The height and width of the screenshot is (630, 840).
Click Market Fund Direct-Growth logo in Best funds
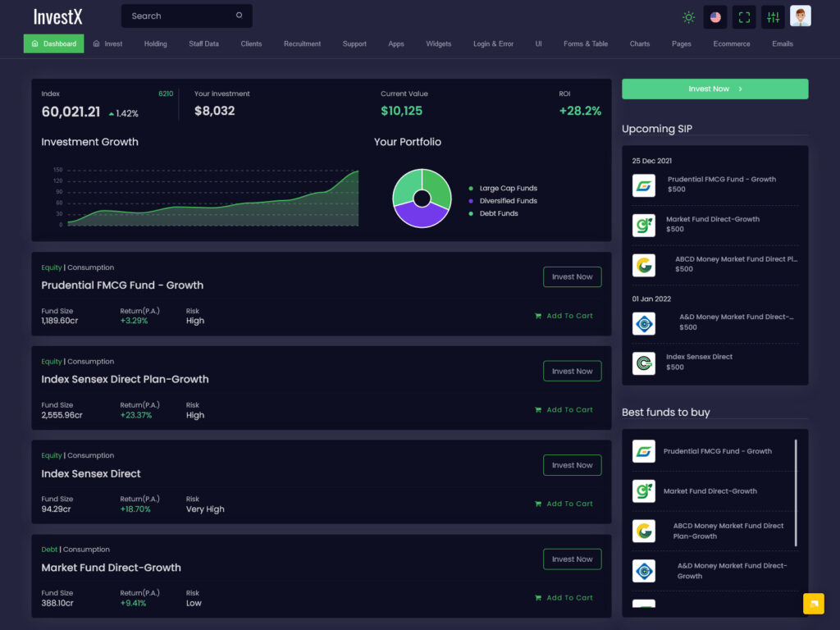pos(643,491)
